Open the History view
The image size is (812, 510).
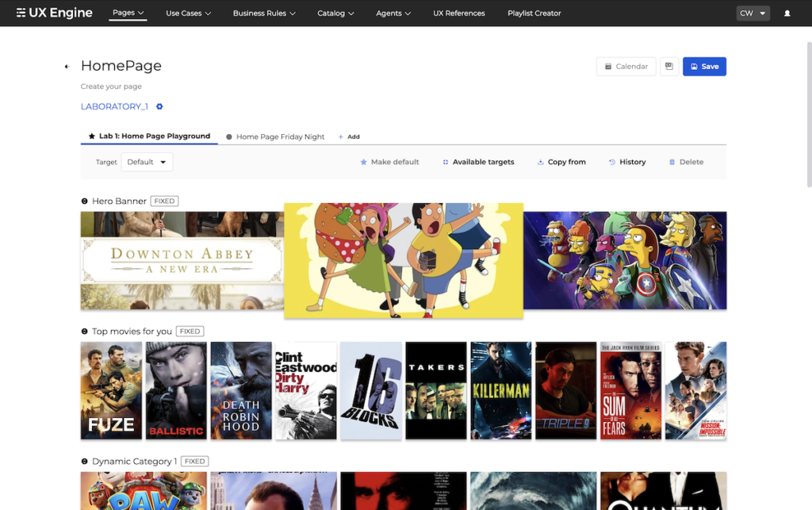(x=627, y=162)
